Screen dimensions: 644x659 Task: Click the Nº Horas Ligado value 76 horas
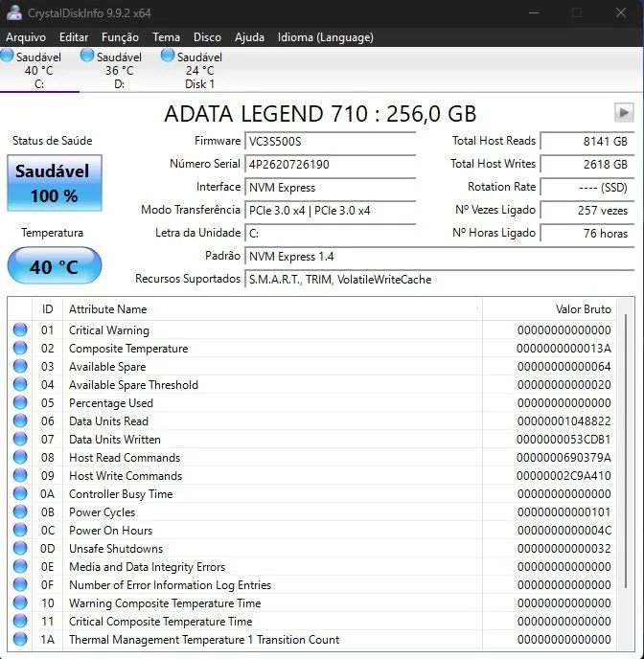(587, 234)
